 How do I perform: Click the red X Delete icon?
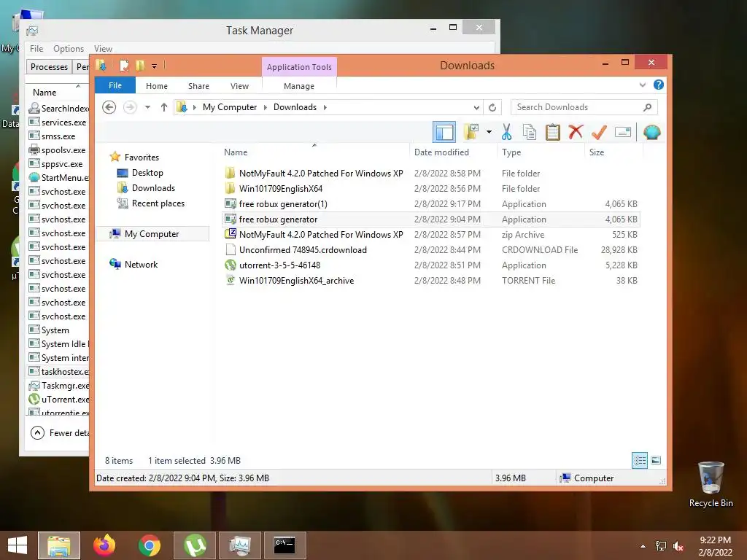pyautogui.click(x=576, y=131)
